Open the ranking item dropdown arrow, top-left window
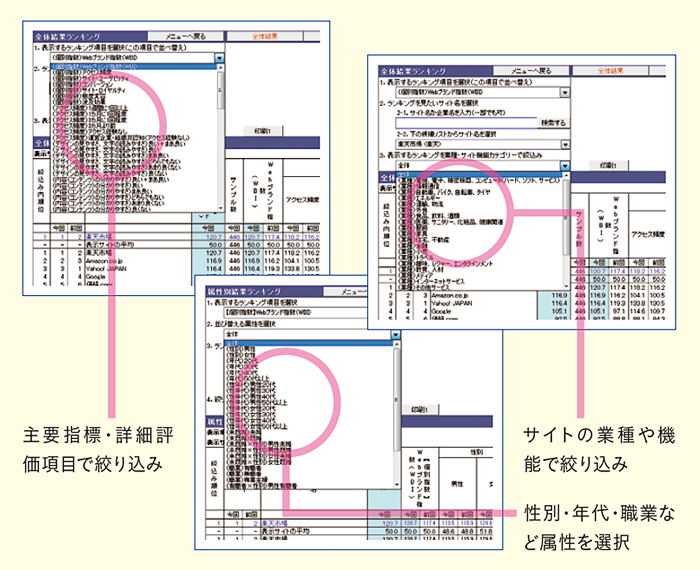The width and height of the screenshot is (700, 570). [x=220, y=57]
